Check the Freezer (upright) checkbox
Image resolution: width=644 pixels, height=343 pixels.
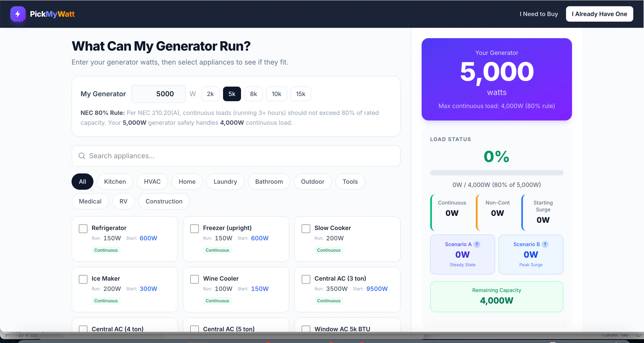tap(195, 228)
